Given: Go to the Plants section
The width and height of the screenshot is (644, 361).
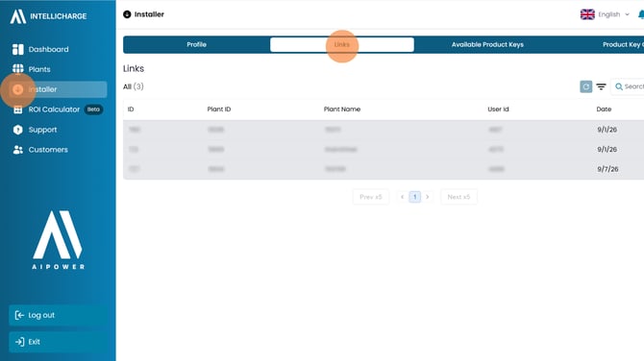Looking at the screenshot, I should click(x=58, y=69).
